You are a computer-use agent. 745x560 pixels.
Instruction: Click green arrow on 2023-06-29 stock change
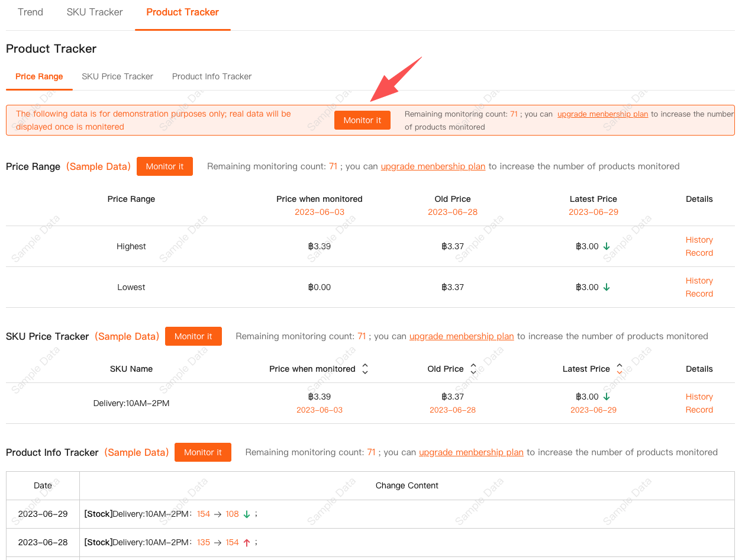(x=247, y=514)
